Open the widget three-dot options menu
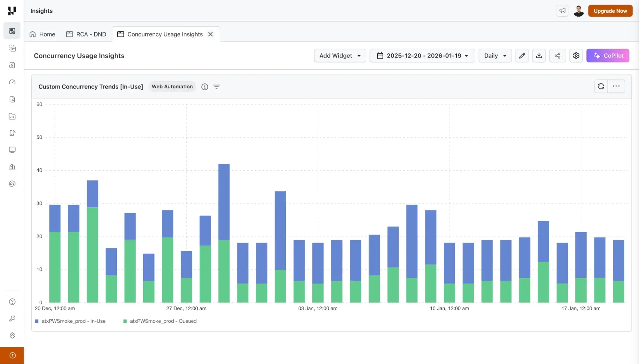 (x=616, y=86)
